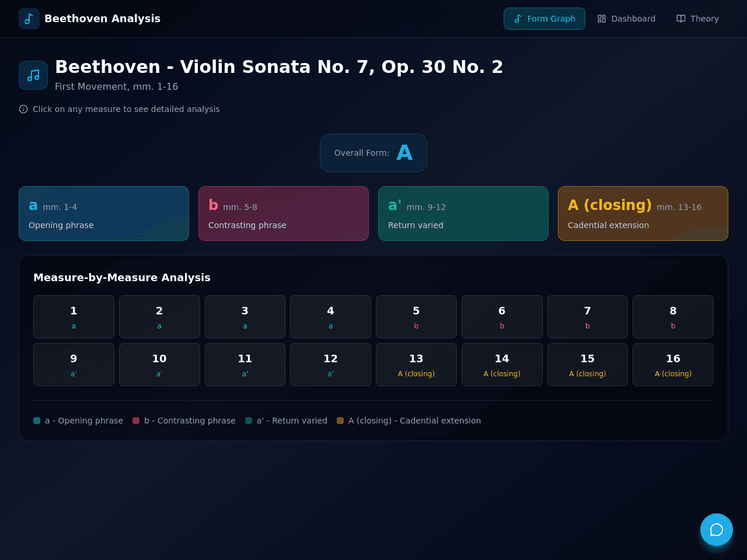The height and width of the screenshot is (560, 747).
Task: Click the 'Beethoven Analysis' app title
Action: 103,19
